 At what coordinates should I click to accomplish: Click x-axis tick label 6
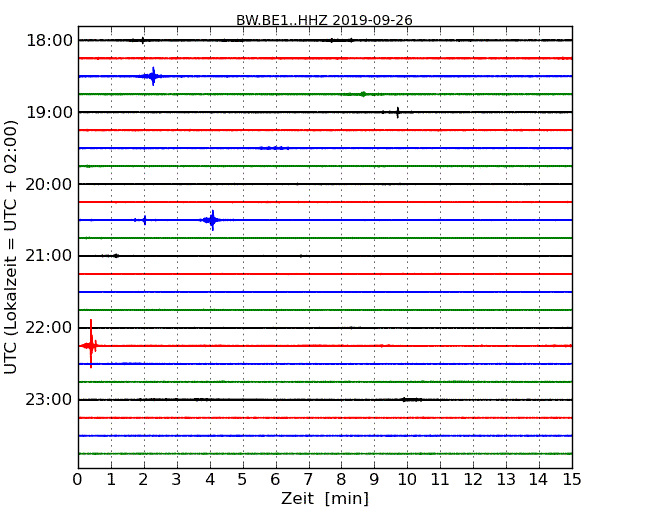275,480
